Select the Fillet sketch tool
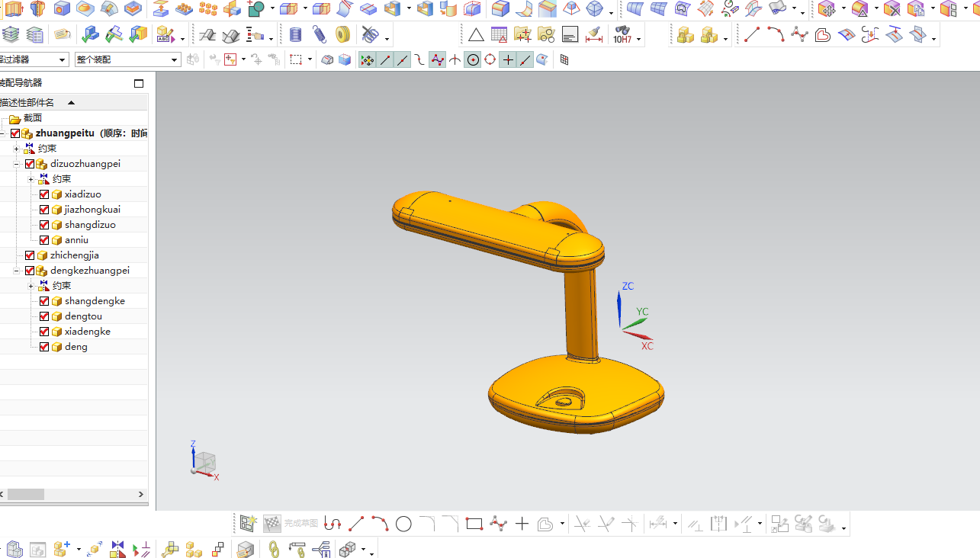The width and height of the screenshot is (980, 558). click(427, 524)
